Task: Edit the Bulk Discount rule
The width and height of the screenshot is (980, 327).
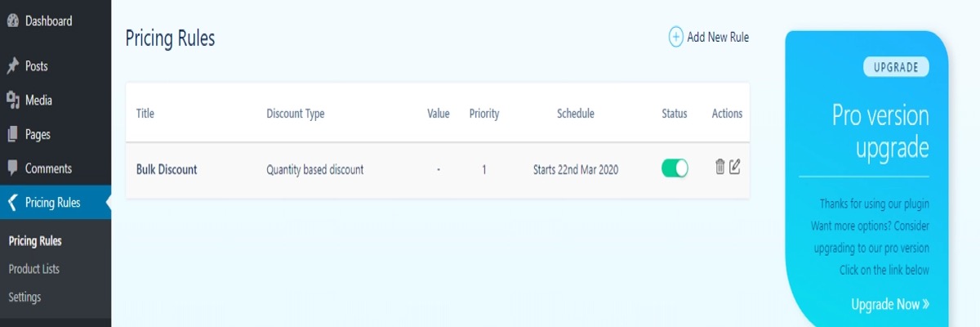Action: (x=735, y=168)
